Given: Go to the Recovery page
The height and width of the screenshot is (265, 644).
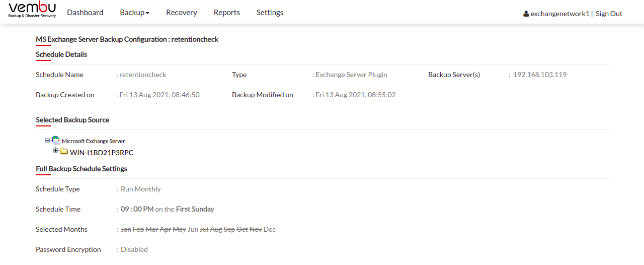Looking at the screenshot, I should point(182,13).
